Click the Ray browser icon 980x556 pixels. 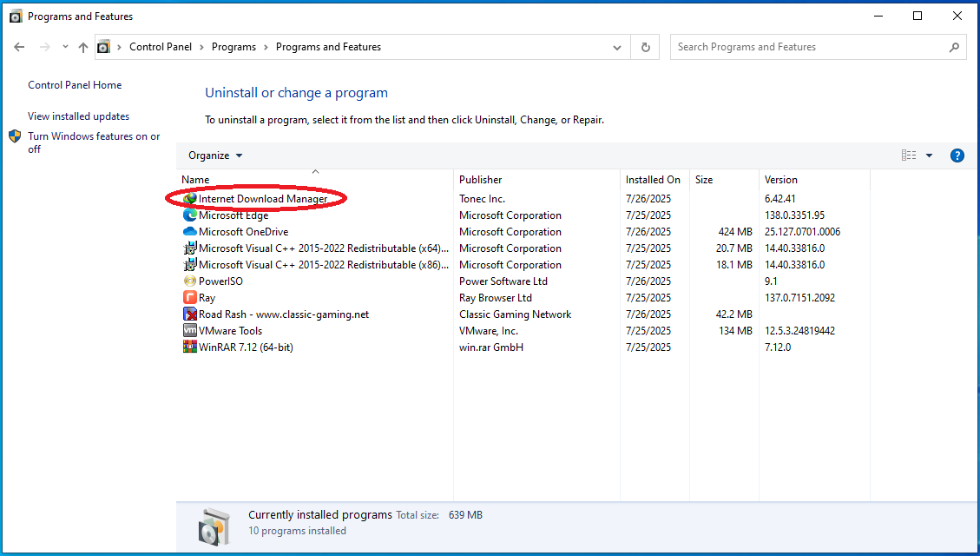tap(190, 298)
